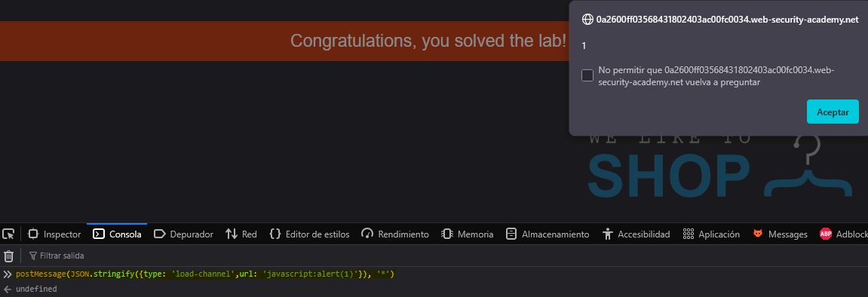
Task: Click the Aceptar button in alert
Action: click(833, 112)
